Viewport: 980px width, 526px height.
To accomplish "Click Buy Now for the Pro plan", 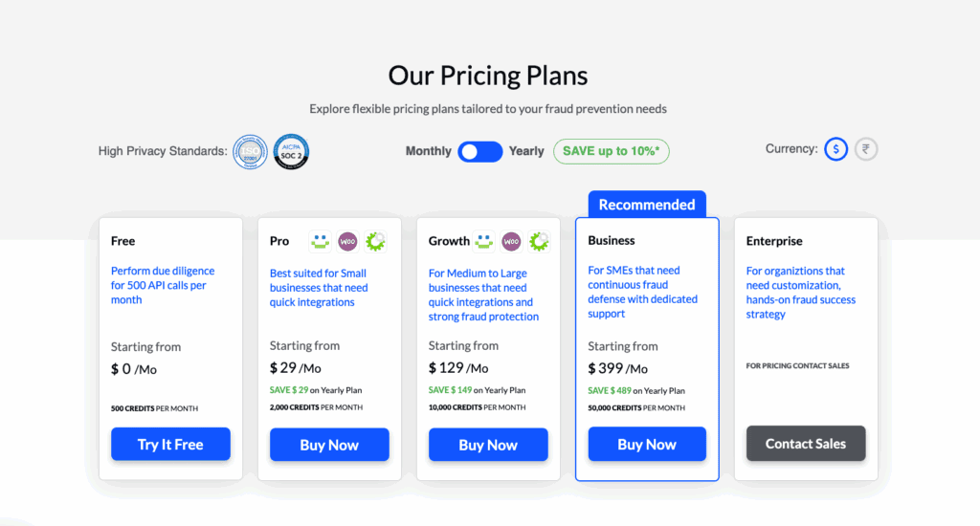I will (x=329, y=445).
